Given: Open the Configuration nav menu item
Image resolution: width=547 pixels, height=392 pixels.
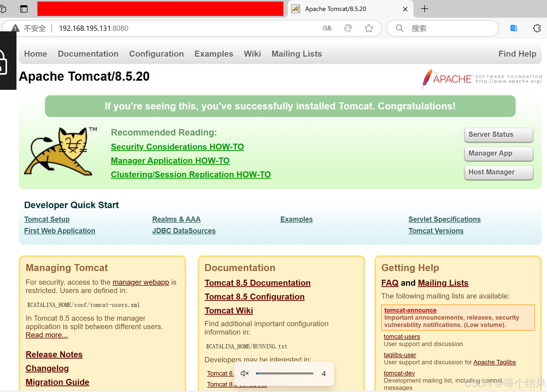Looking at the screenshot, I should 156,54.
